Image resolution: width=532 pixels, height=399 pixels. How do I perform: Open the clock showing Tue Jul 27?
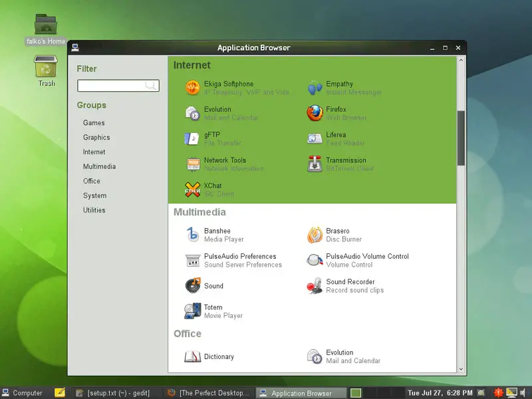pos(440,393)
